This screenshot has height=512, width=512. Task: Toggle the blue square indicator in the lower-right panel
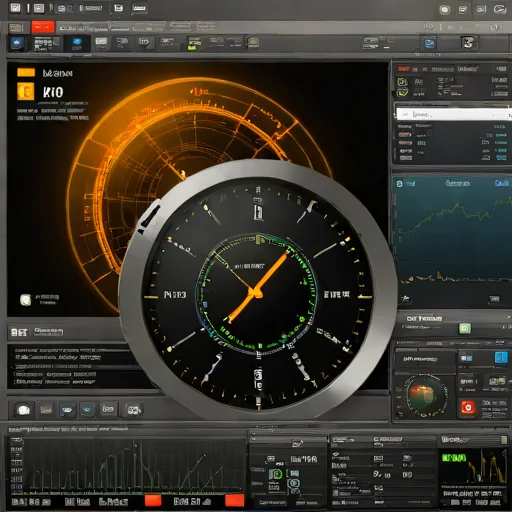(501, 357)
